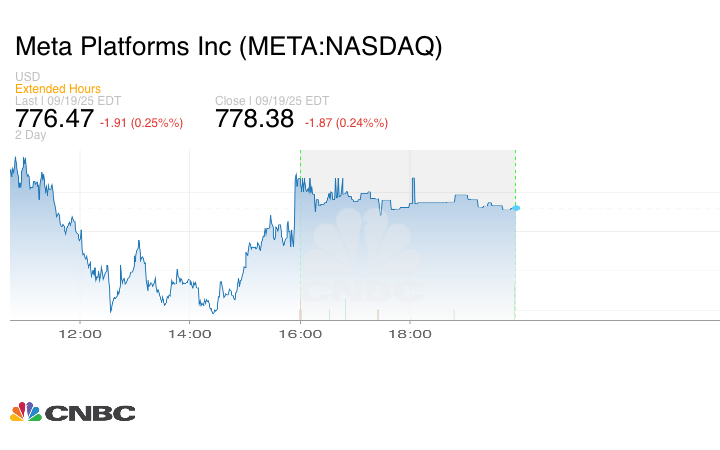Click the close price 778.38
The image size is (720, 450).
point(255,119)
